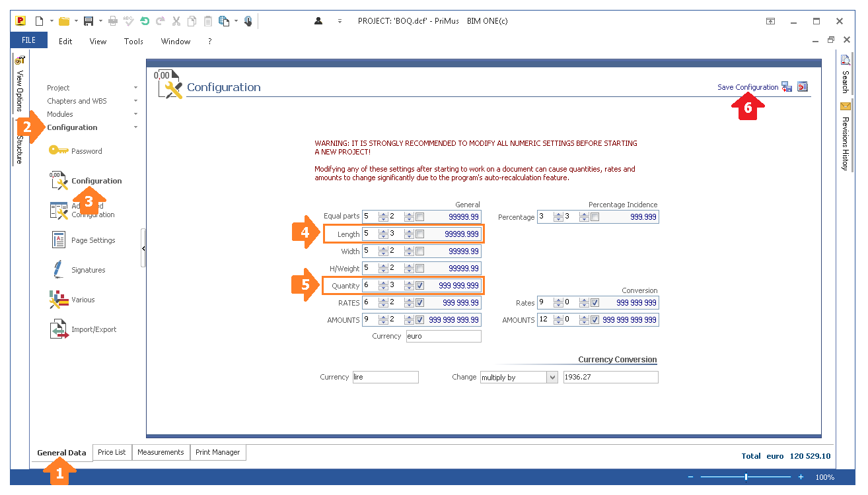
Task: Open Revisions History envelope icon
Action: (845, 106)
